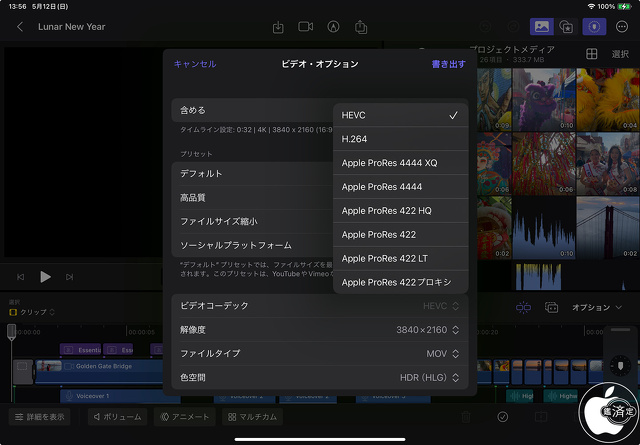Open the effects and titles browser icon
640x445 pixels.
tap(566, 27)
